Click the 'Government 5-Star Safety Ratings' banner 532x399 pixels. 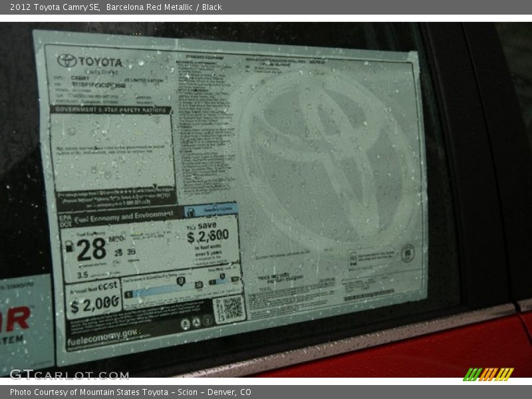click(x=111, y=110)
